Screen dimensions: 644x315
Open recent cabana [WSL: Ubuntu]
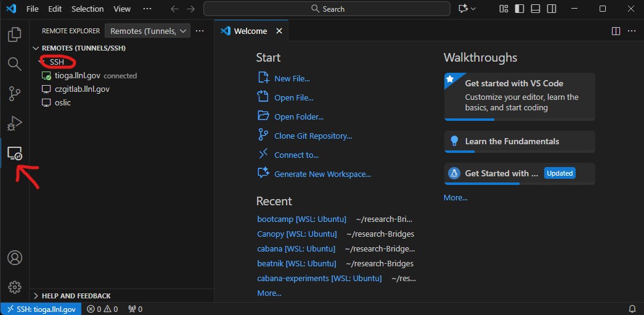coord(296,248)
